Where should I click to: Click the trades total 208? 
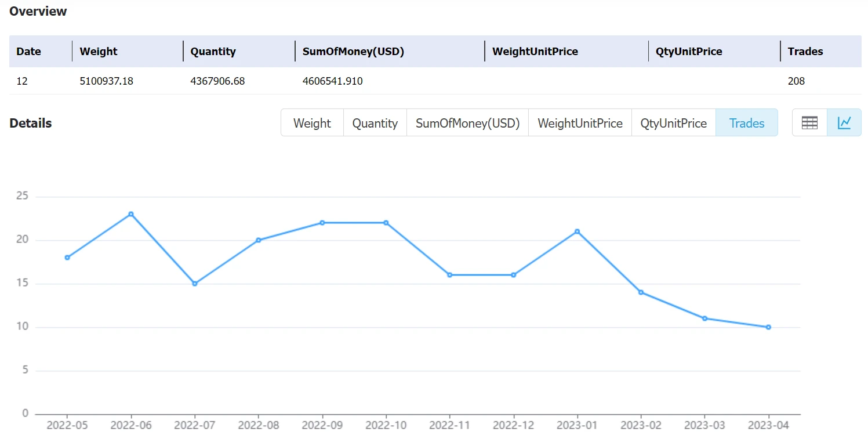click(797, 81)
